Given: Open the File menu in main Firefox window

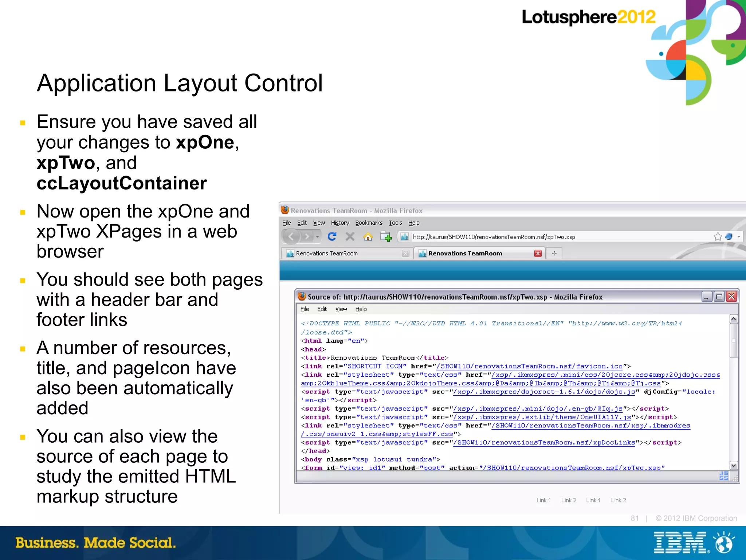Looking at the screenshot, I should 287,223.
